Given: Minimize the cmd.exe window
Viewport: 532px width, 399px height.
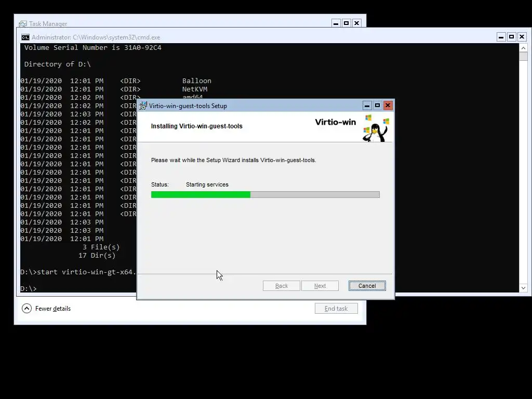Looking at the screenshot, I should coord(501,37).
